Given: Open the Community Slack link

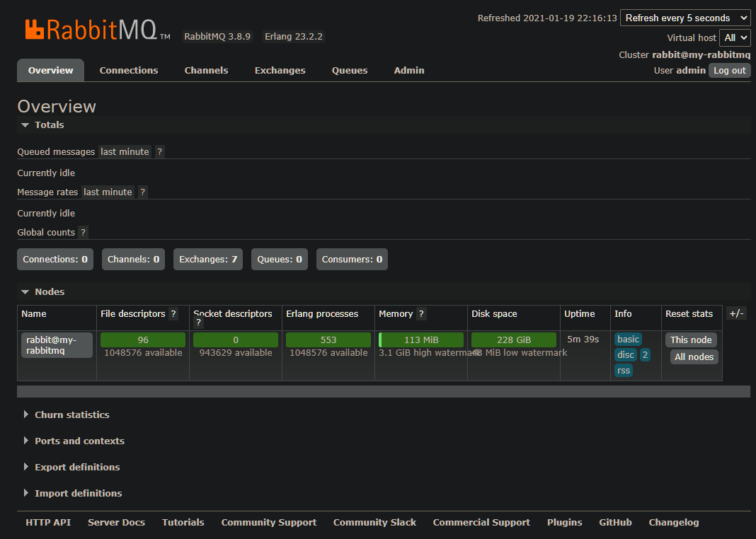Looking at the screenshot, I should [x=374, y=523].
